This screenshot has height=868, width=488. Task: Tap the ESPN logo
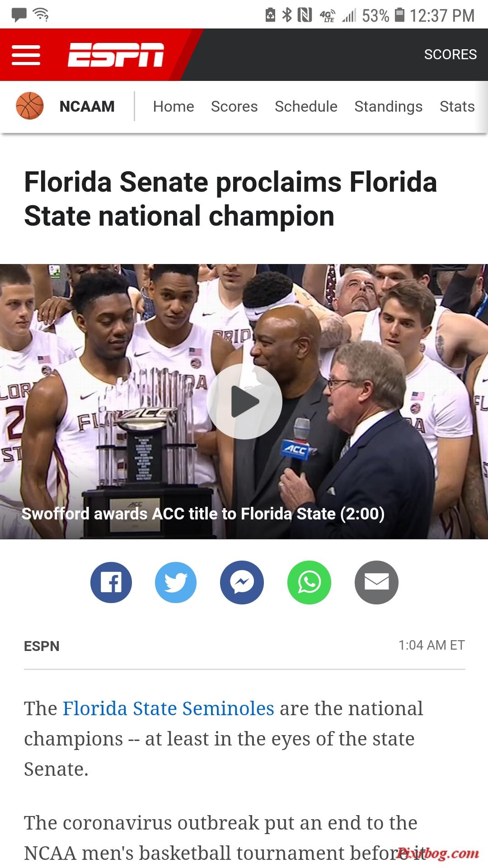click(x=116, y=55)
